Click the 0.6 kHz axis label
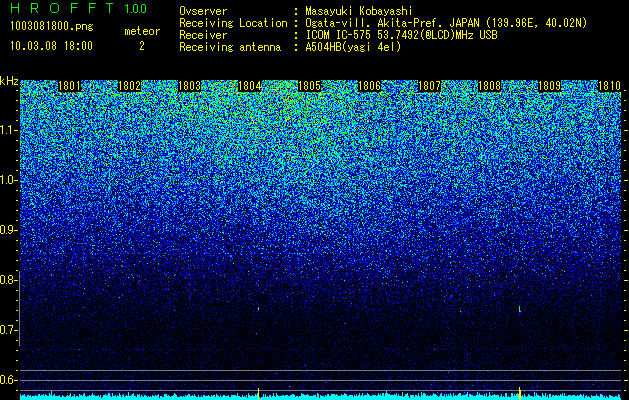Screen dimensions: 629x400 [x=8, y=380]
